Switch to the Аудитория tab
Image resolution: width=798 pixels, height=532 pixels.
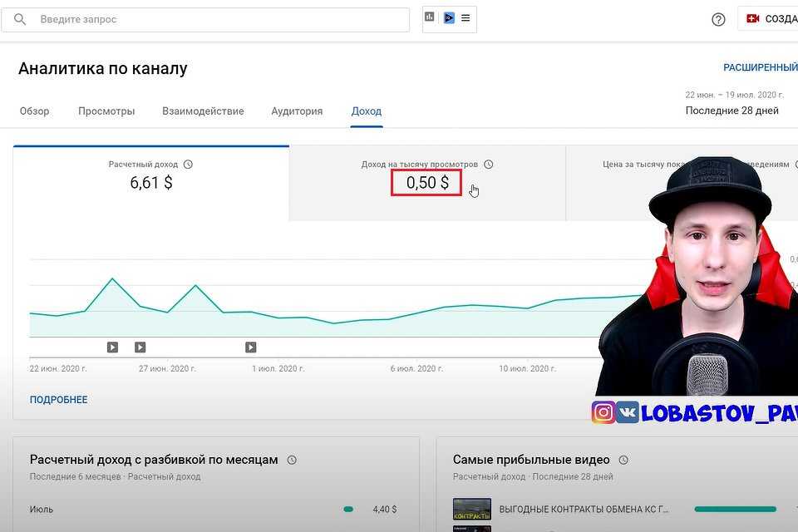[x=297, y=111]
